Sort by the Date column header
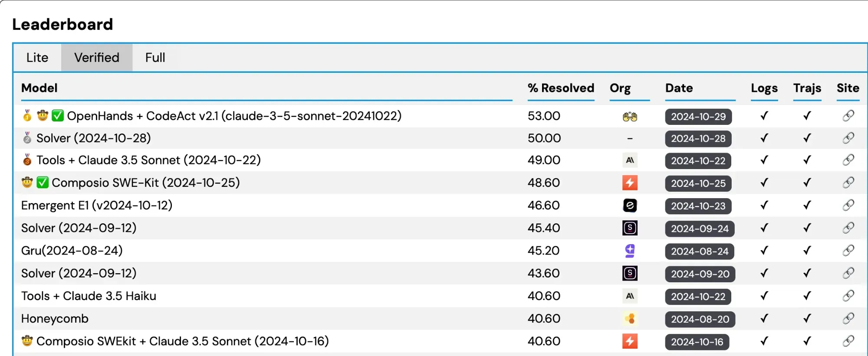Viewport: 868px width, 356px height. point(679,88)
